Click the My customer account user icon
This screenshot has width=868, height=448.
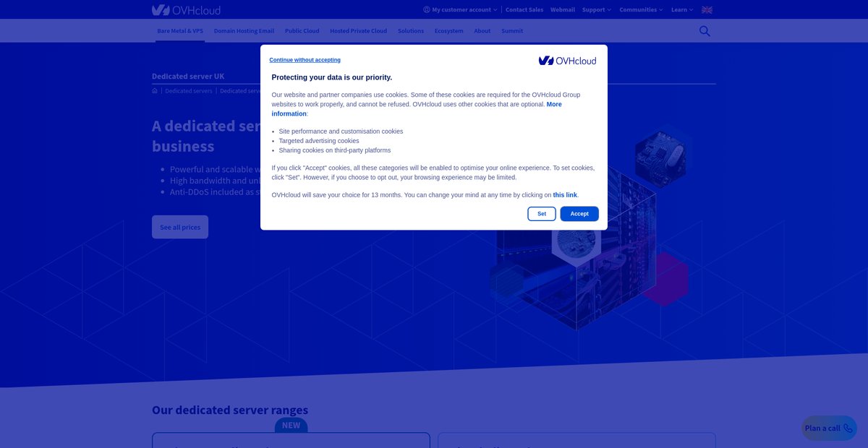[427, 10]
